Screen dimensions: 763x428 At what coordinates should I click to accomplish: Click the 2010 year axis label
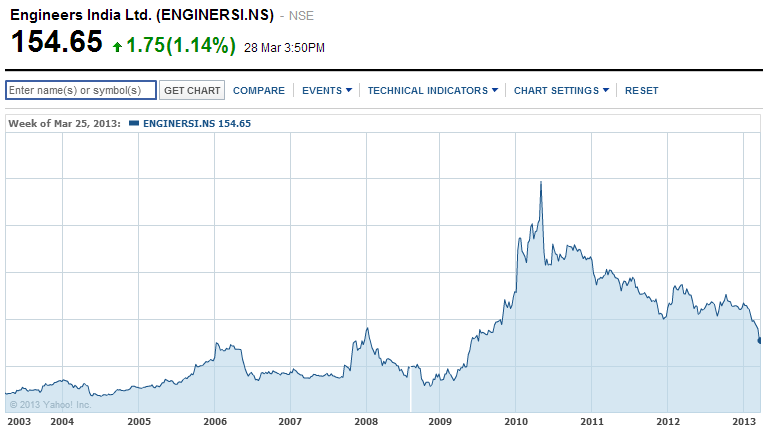click(516, 421)
